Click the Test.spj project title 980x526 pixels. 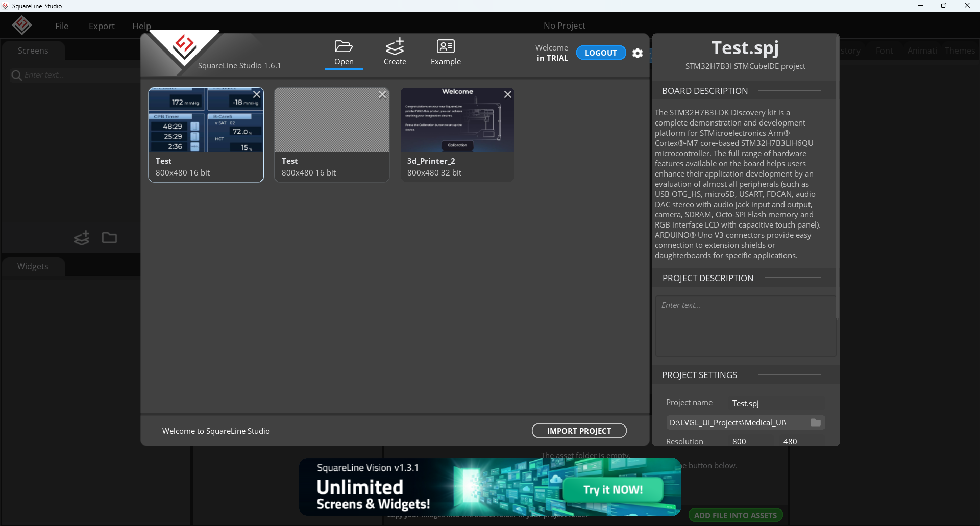pos(745,47)
